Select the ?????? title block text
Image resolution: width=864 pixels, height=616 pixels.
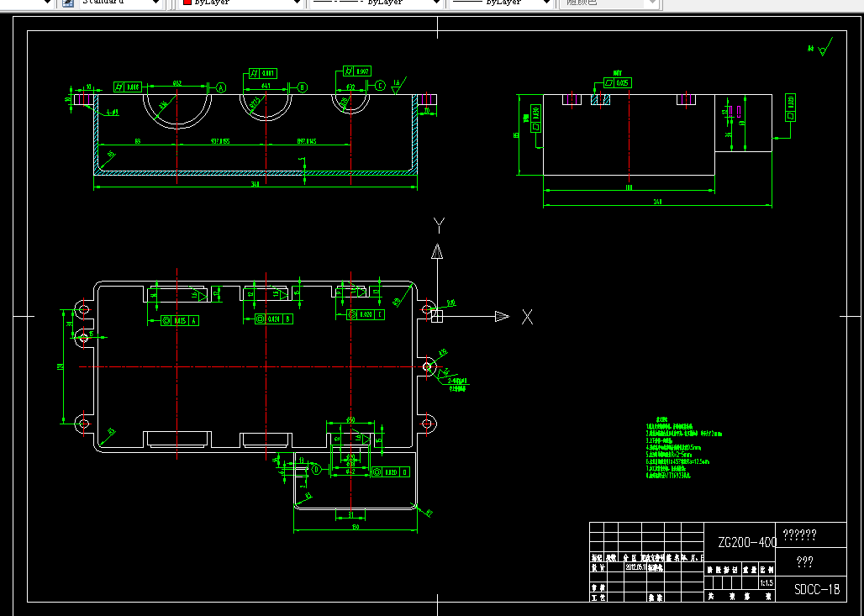[x=799, y=534]
